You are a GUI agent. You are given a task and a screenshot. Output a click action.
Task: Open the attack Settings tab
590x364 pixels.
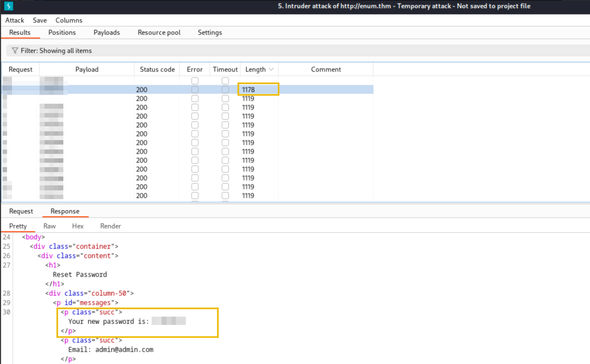pyautogui.click(x=210, y=33)
